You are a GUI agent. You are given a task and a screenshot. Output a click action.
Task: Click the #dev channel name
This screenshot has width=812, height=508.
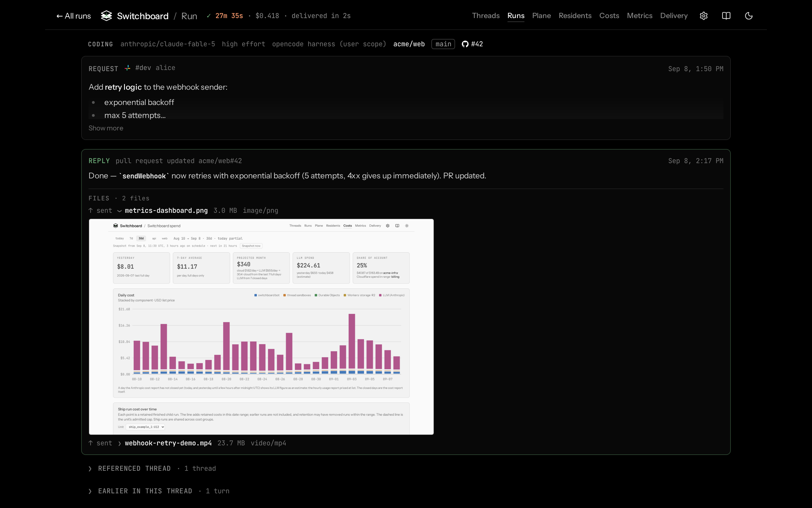143,68
